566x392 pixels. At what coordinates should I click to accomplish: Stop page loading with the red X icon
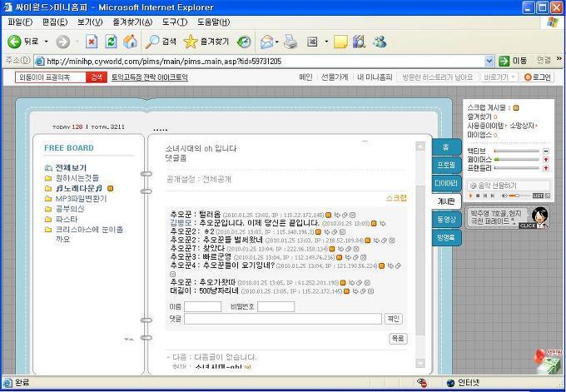pyautogui.click(x=92, y=42)
